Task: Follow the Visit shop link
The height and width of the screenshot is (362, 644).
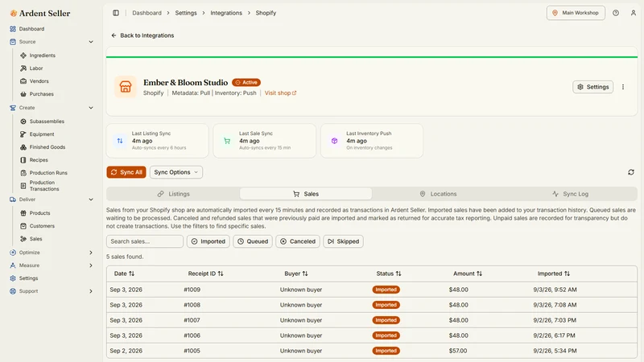Action: [x=280, y=93]
